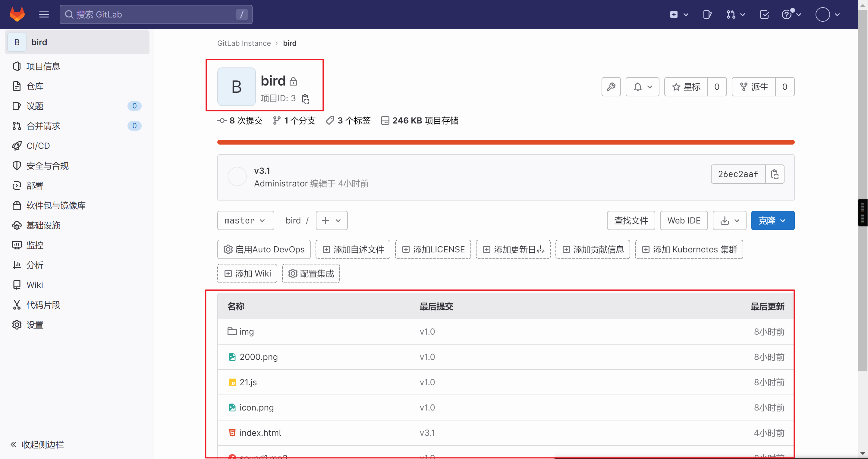Click the GitLab fox logo
868x459 pixels.
coord(17,14)
